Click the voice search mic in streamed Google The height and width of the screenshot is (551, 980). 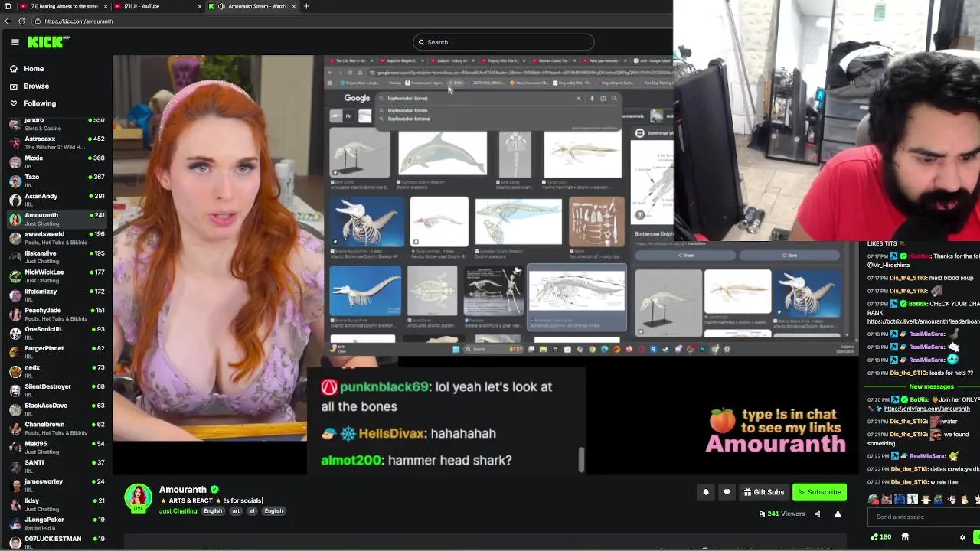[592, 98]
